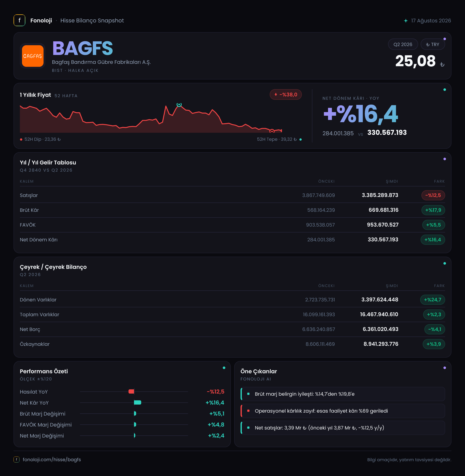The height and width of the screenshot is (476, 465).
Task: Select the TRY currency pill
Action: tap(432, 44)
